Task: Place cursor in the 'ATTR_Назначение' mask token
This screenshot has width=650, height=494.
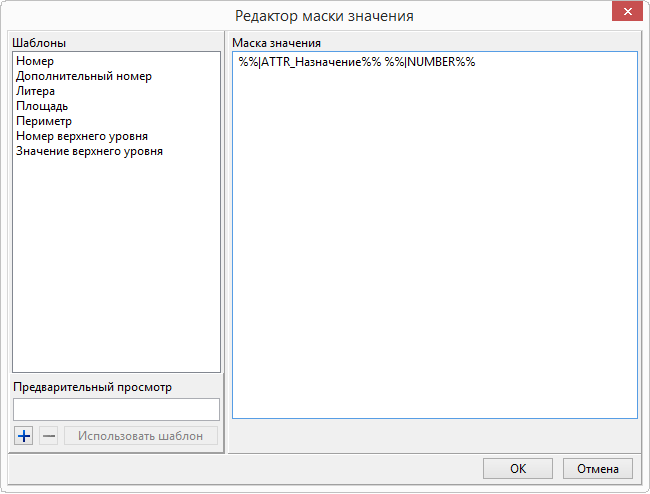Action: pyautogui.click(x=310, y=62)
